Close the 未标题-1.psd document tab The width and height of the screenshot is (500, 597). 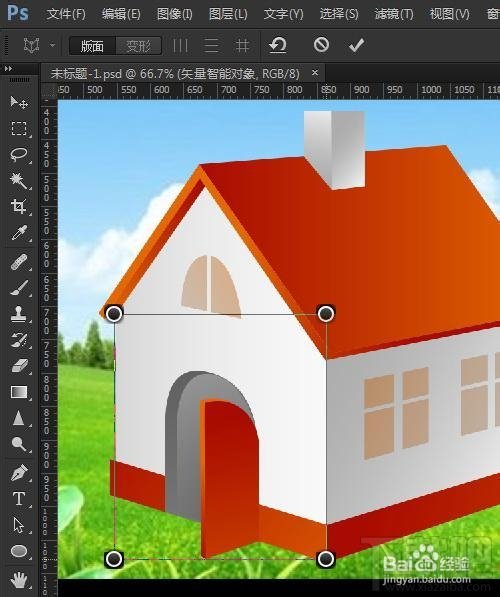click(x=315, y=72)
